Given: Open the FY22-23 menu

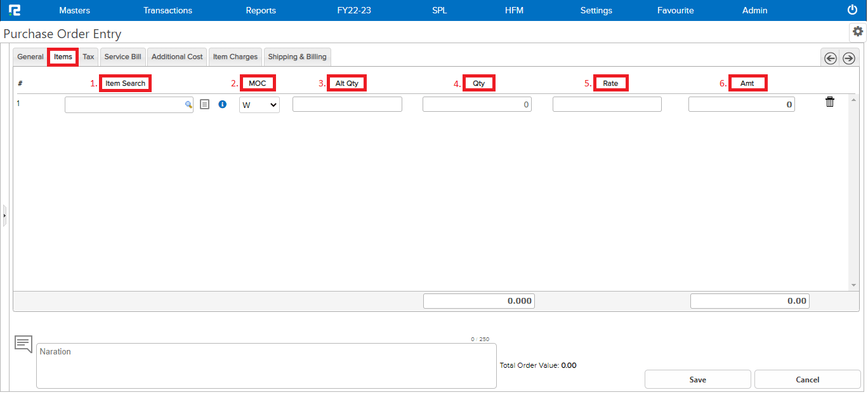Looking at the screenshot, I should point(353,10).
